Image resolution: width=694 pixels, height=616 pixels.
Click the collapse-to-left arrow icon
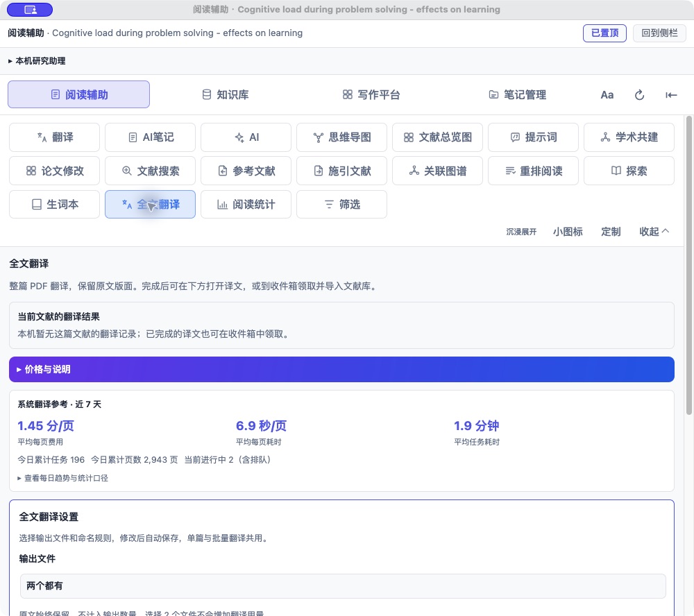coord(671,95)
